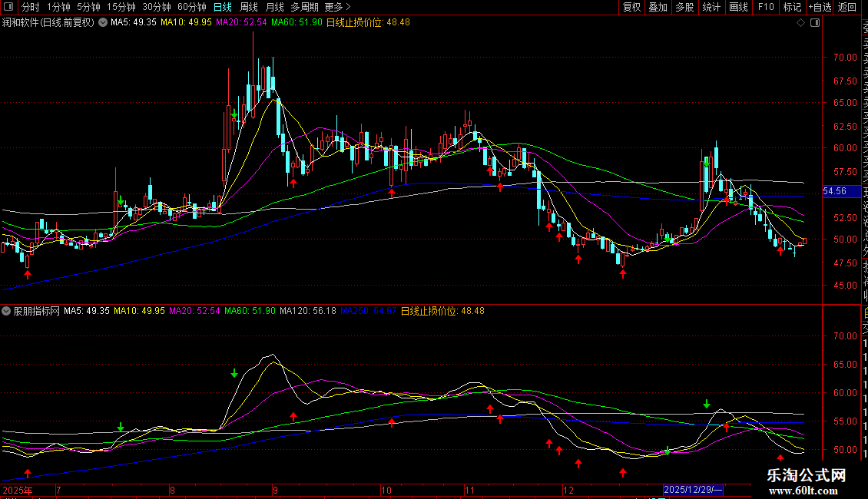Click the red up arrow below leftmost candlesticks
Image resolution: width=868 pixels, height=499 pixels.
pos(28,273)
